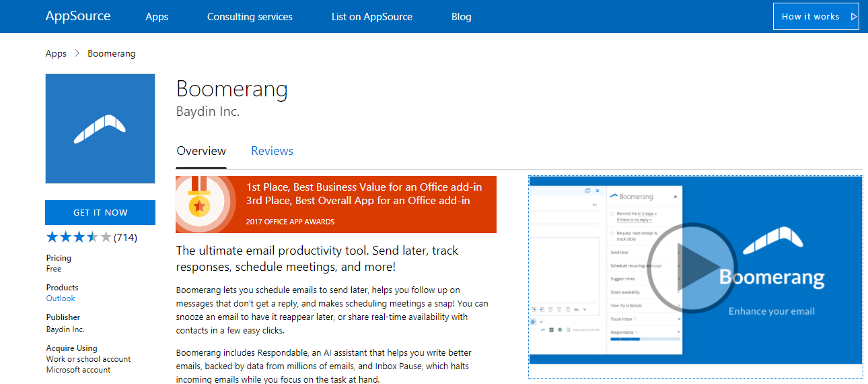The width and height of the screenshot is (868, 384).
Task: Click the blue Boomerang app logo tile
Action: (100, 129)
